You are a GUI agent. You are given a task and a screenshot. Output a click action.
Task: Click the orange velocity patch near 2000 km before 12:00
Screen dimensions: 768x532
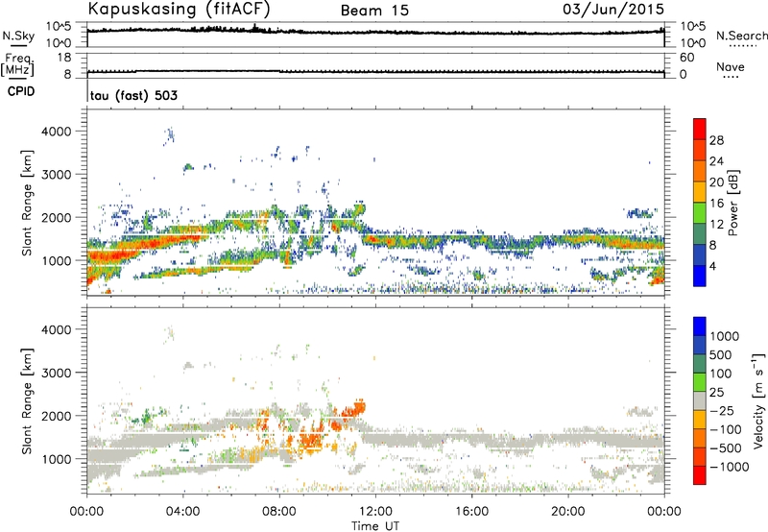coord(353,408)
